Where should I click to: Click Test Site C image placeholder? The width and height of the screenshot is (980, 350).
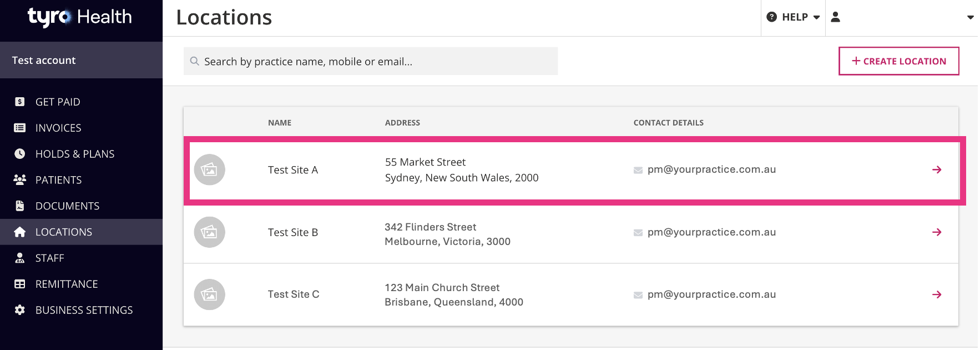[209, 294]
